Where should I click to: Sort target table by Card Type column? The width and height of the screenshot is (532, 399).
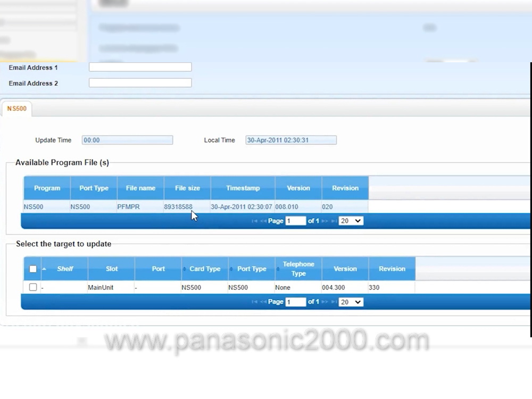pos(204,269)
